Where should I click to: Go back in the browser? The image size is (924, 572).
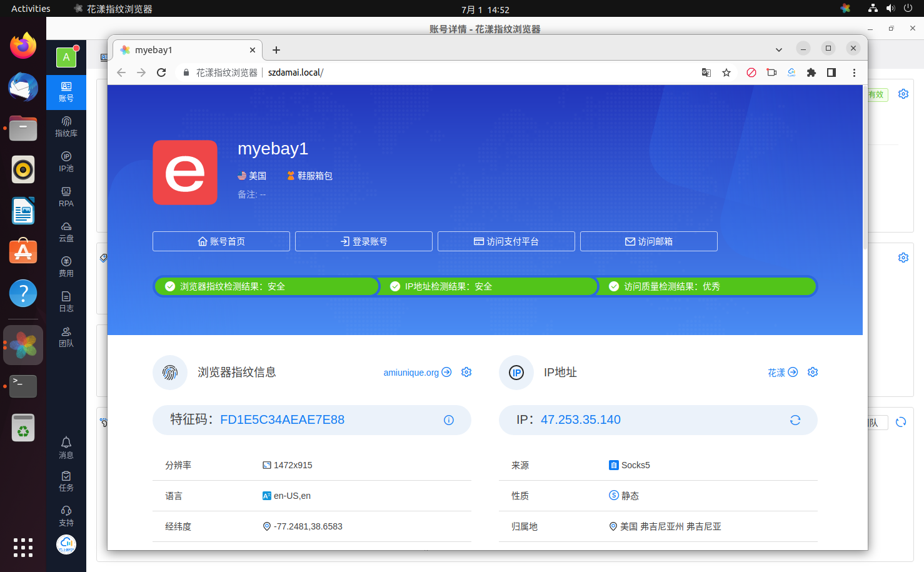[x=121, y=73]
